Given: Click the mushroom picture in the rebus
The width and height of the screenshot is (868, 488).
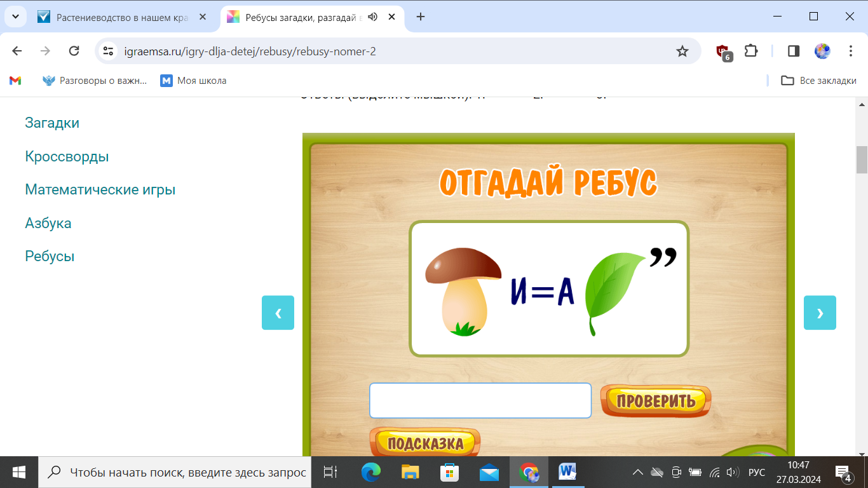Looking at the screenshot, I should click(464, 292).
